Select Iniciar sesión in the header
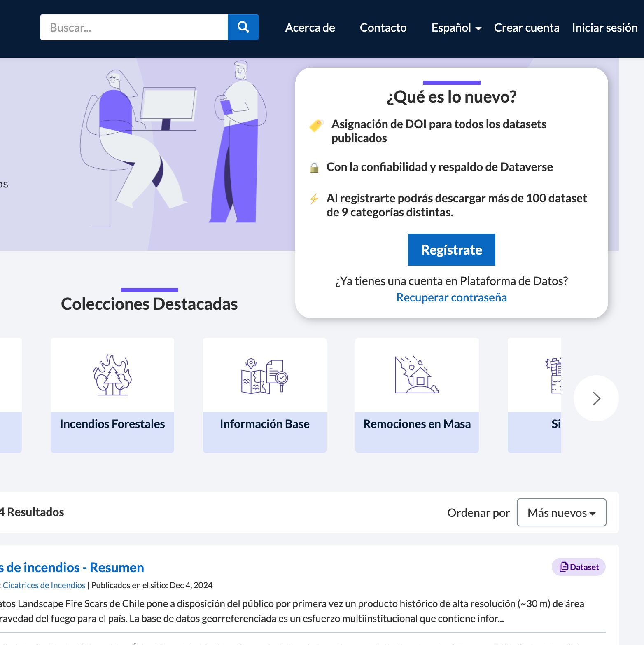644x645 pixels. pos(604,28)
